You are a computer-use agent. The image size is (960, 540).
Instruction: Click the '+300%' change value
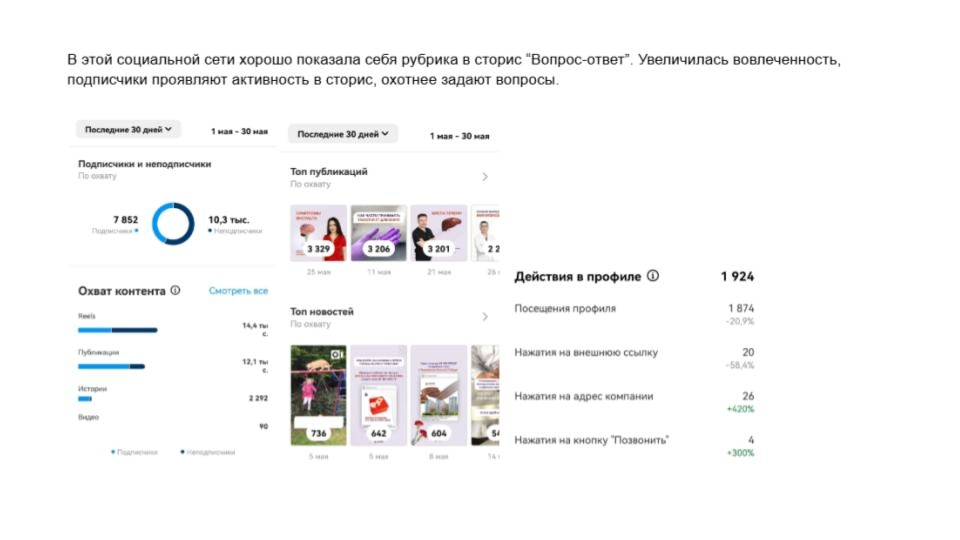[740, 453]
